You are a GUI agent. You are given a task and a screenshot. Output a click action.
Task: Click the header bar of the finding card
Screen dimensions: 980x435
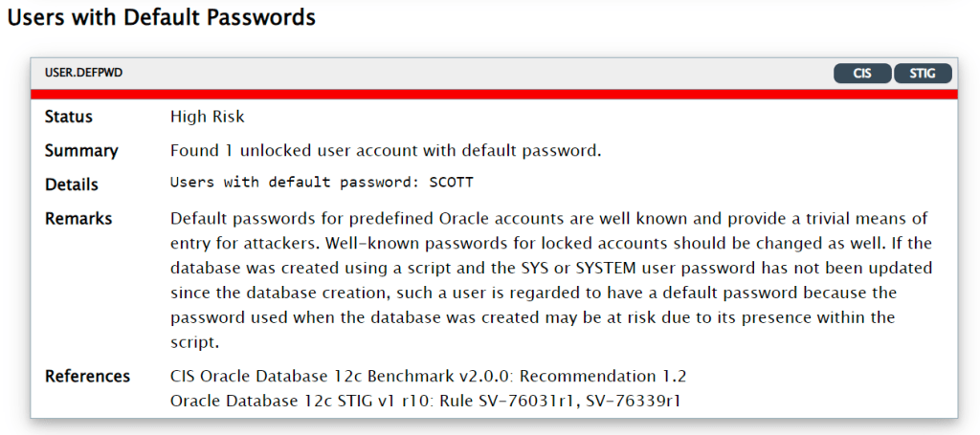click(x=479, y=74)
